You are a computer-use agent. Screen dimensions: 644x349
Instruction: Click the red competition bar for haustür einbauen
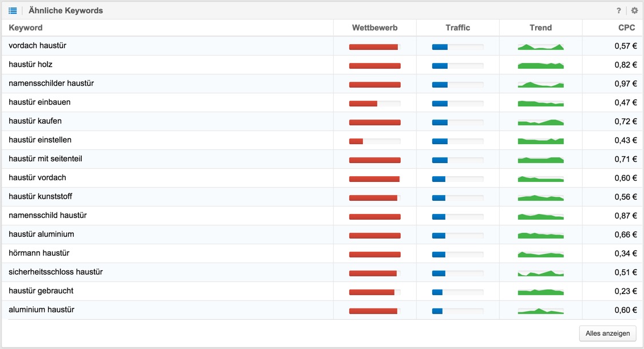(363, 104)
